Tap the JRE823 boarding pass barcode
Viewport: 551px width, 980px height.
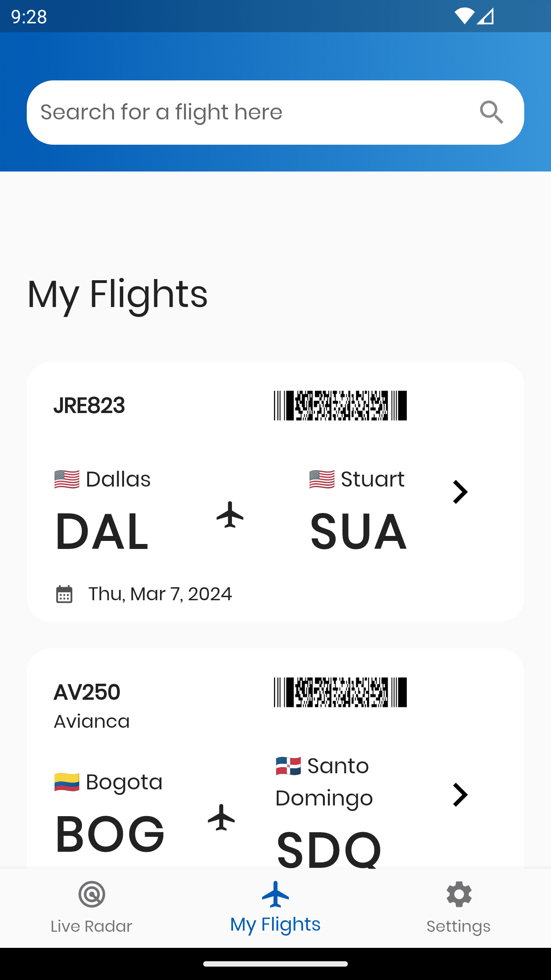pyautogui.click(x=340, y=406)
